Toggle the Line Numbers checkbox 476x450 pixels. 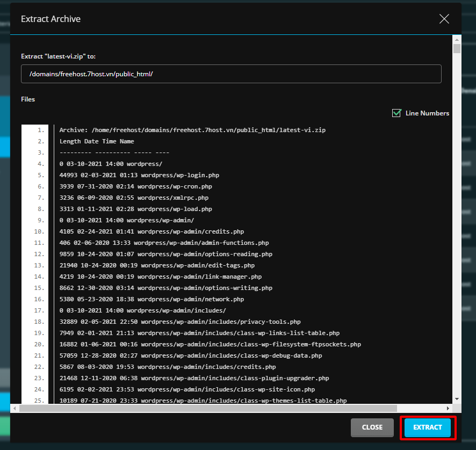[x=396, y=113]
